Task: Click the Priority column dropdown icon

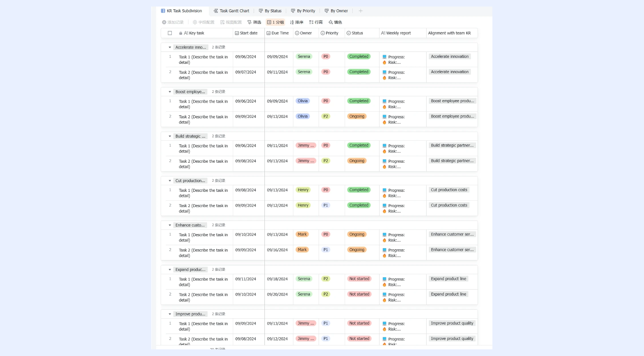Action: pyautogui.click(x=323, y=33)
